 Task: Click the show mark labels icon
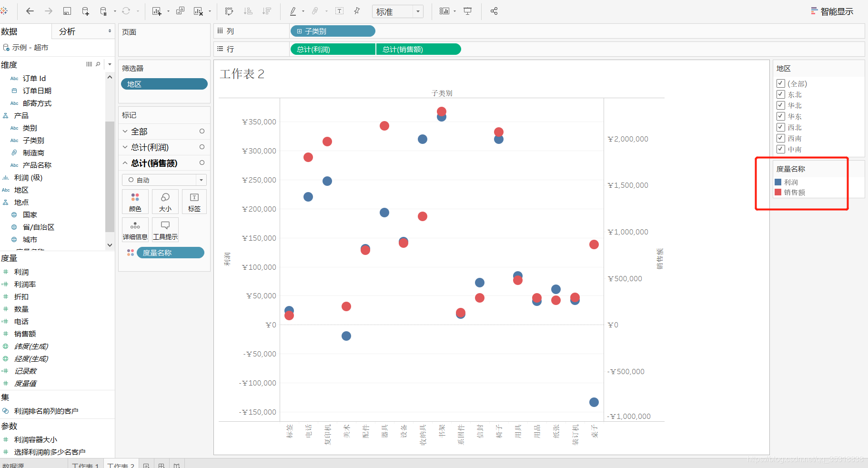click(x=339, y=11)
